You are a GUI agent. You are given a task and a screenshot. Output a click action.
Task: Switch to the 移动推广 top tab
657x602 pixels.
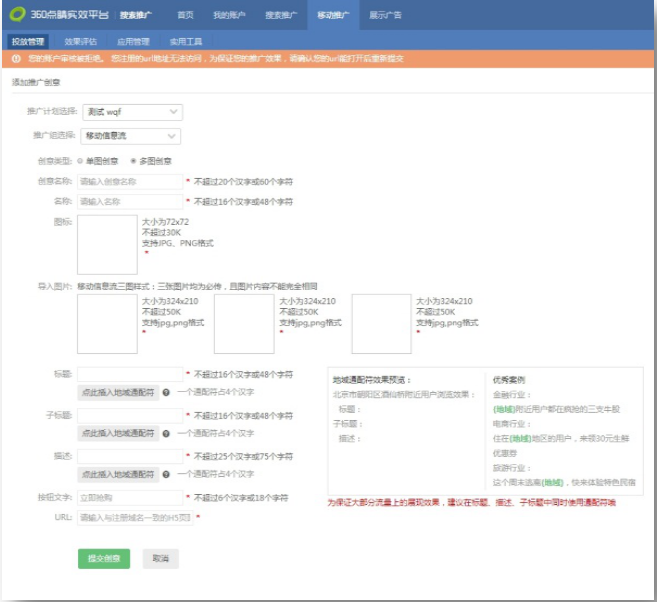(333, 16)
